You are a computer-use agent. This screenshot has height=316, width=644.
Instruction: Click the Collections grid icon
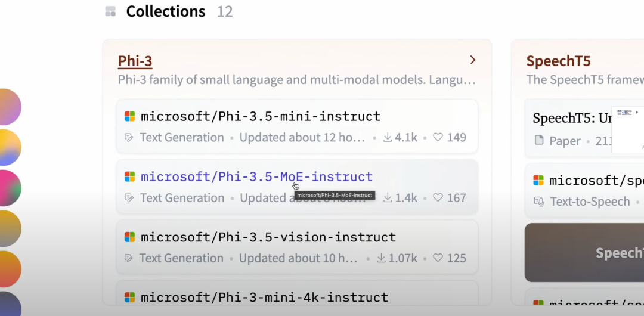(x=110, y=11)
